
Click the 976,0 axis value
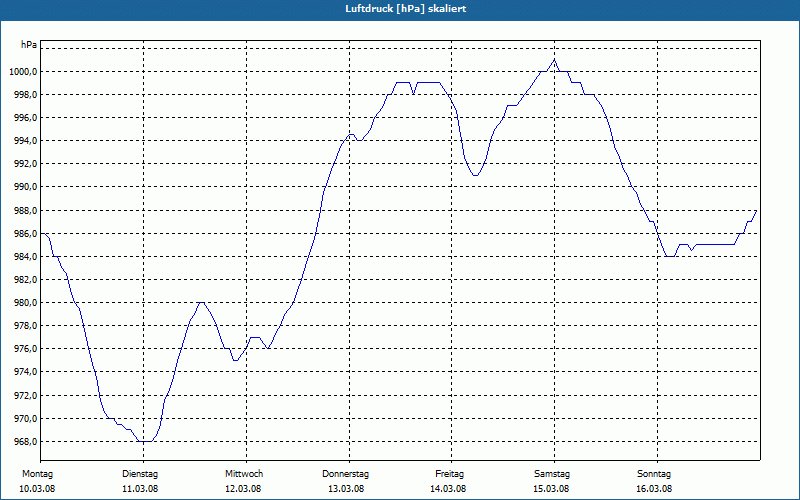point(25,349)
